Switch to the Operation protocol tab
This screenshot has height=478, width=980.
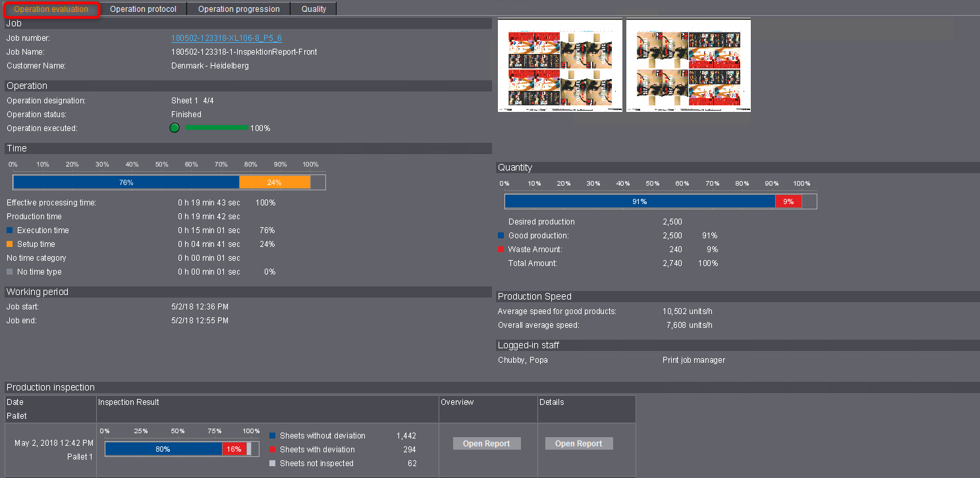click(x=143, y=9)
